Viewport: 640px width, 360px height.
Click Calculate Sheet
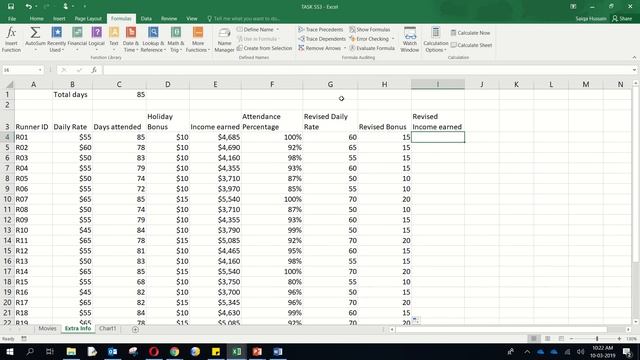(x=471, y=45)
